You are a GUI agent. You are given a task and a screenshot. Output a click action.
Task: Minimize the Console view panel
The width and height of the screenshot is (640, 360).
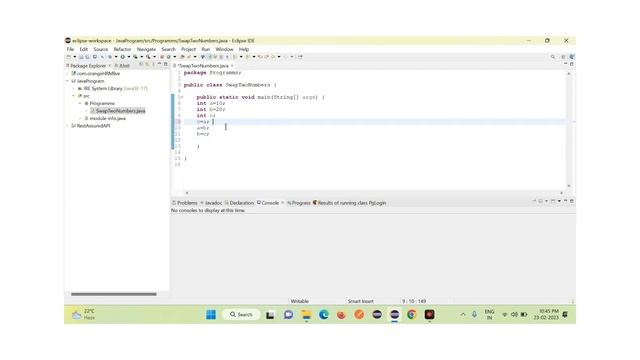565,201
